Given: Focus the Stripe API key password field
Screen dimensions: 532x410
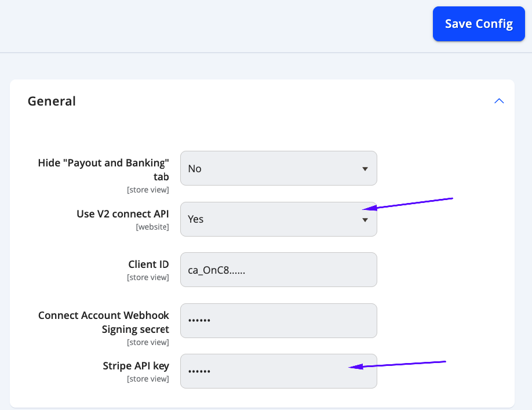Looking at the screenshot, I should pyautogui.click(x=279, y=371).
